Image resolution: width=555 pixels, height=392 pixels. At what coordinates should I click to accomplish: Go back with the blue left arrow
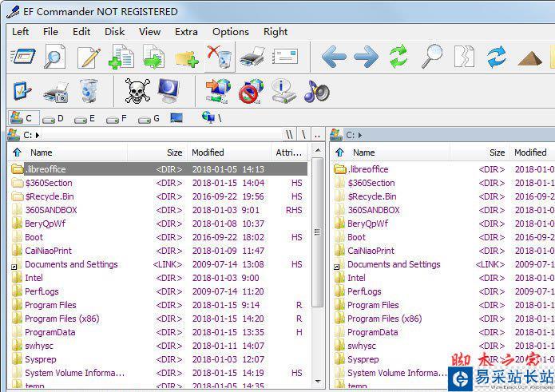tap(334, 57)
